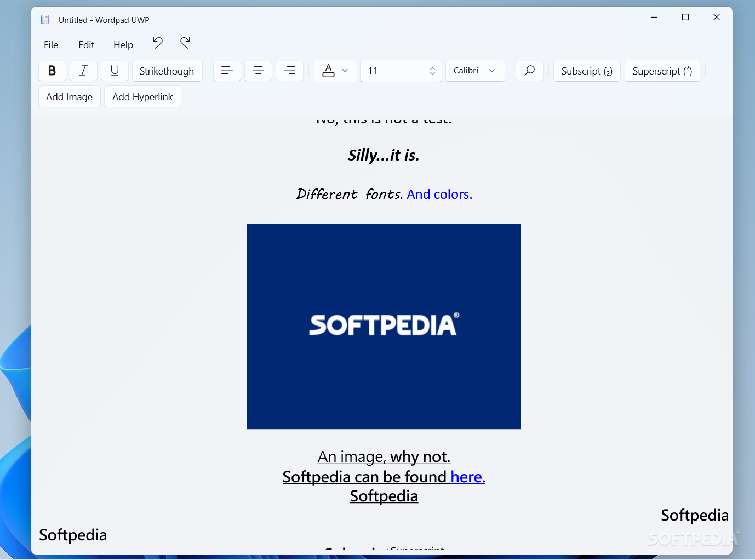This screenshot has height=560, width=755.
Task: Open the Calibri font family dropdown
Action: 475,71
